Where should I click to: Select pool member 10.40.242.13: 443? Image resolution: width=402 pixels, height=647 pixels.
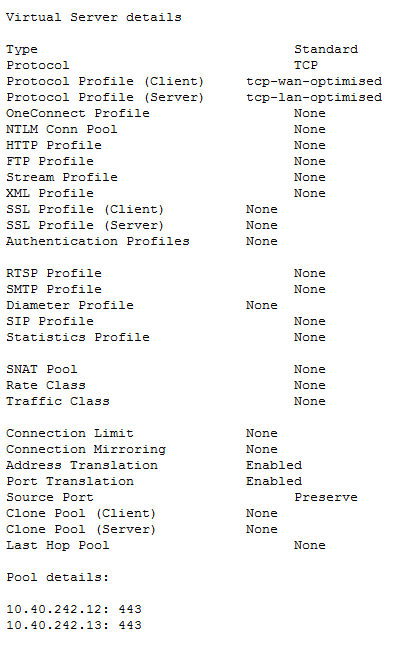click(74, 625)
